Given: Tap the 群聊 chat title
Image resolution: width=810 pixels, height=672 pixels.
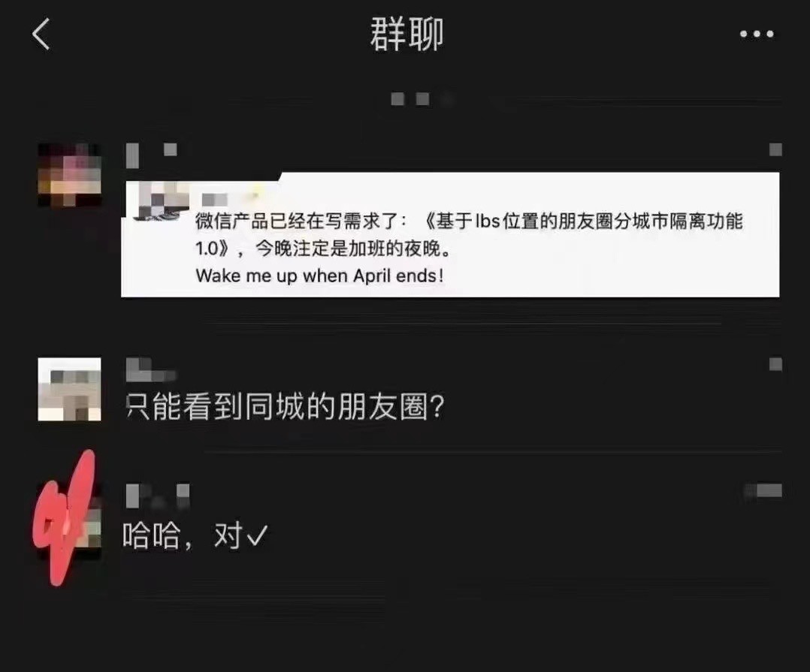Looking at the screenshot, I should point(407,34).
